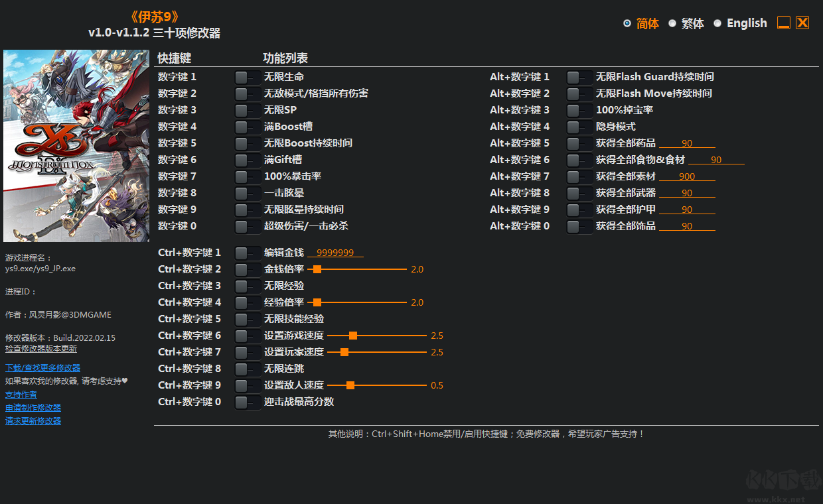This screenshot has height=504, width=823.
Task: Click 进程ID label text
Action: (21, 292)
